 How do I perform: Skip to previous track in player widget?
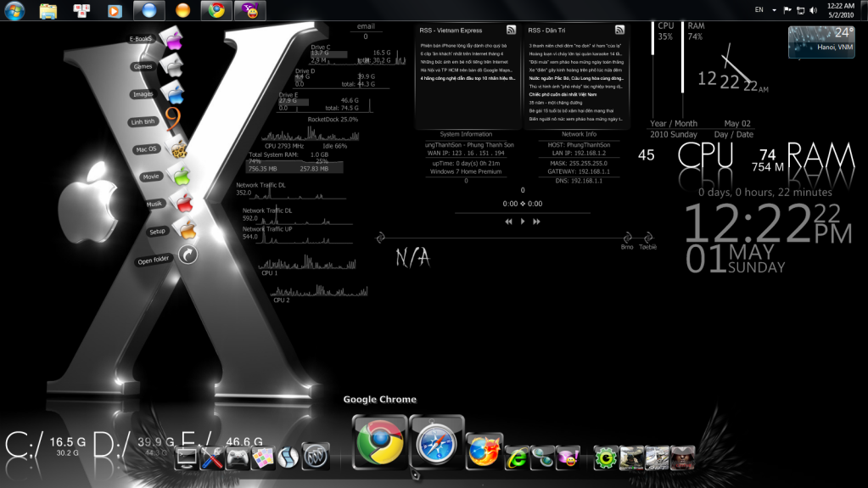(x=508, y=222)
